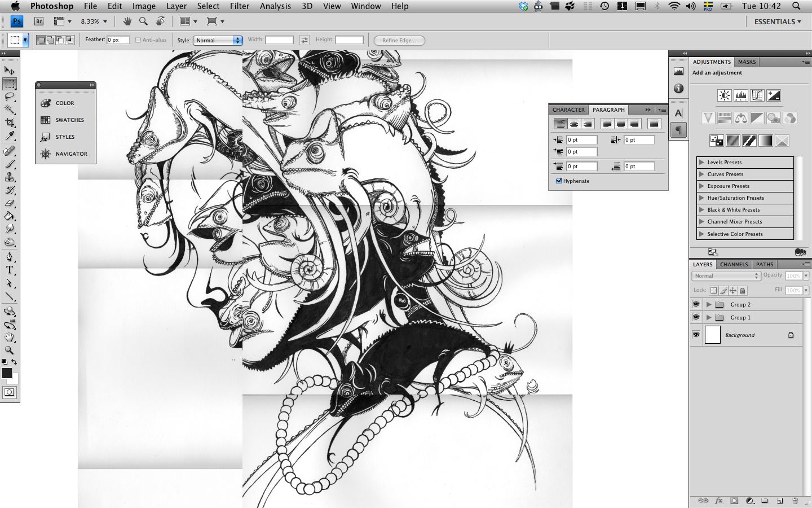This screenshot has width=812, height=508.
Task: Hide the Group 1 layer
Action: [696, 317]
